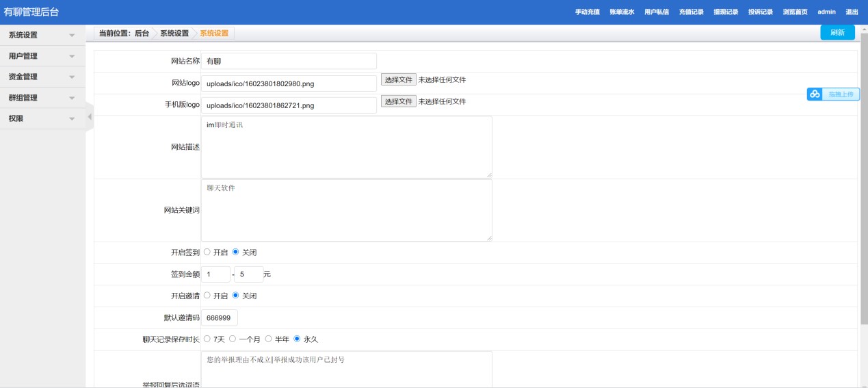Click the cloud drag-upload icon
This screenshot has height=388, width=868.
815,94
